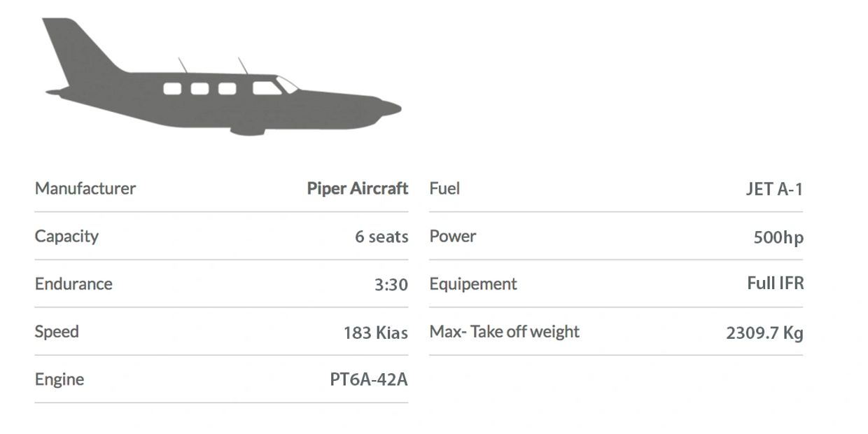This screenshot has height=434, width=868.
Task: Select the 2309.7 Kg weight value
Action: (x=764, y=332)
